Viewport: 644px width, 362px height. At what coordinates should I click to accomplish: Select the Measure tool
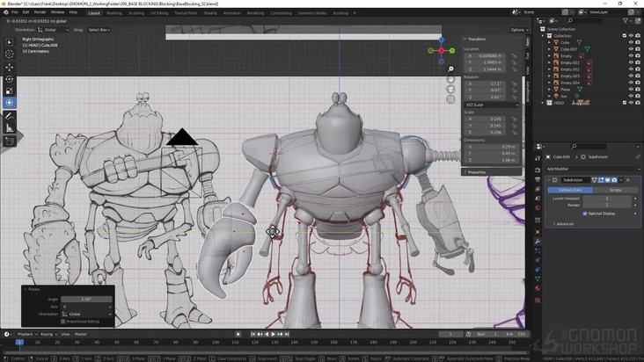[10, 128]
